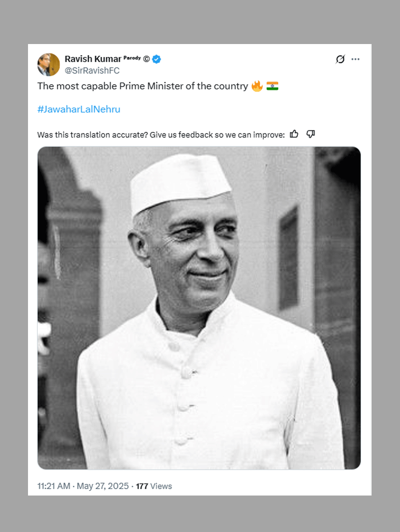400x532 pixels.
Task: Open the post options with the three-dots menu
Action: coord(356,59)
